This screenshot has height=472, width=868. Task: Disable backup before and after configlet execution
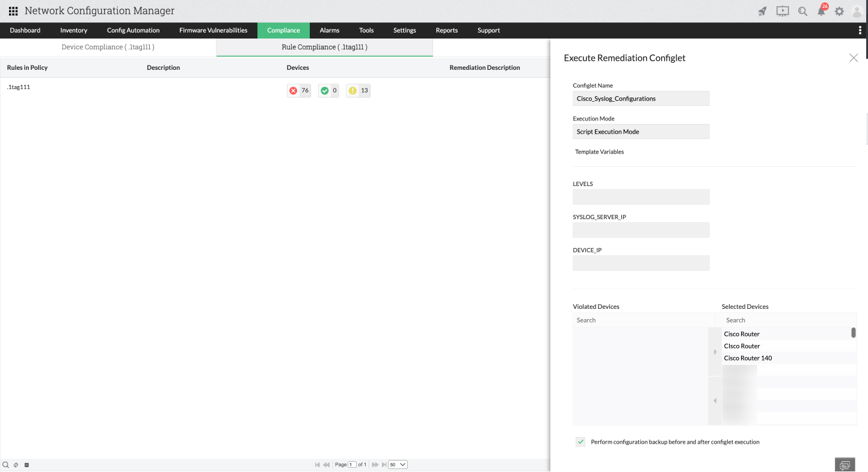580,441
